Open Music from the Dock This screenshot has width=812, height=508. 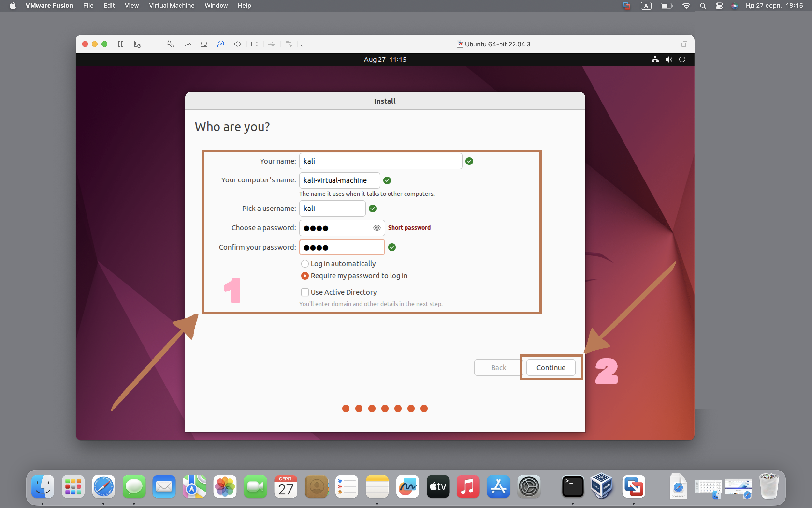(468, 486)
